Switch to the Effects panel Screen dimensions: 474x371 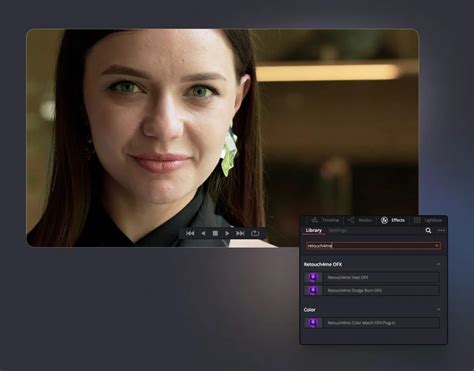393,220
